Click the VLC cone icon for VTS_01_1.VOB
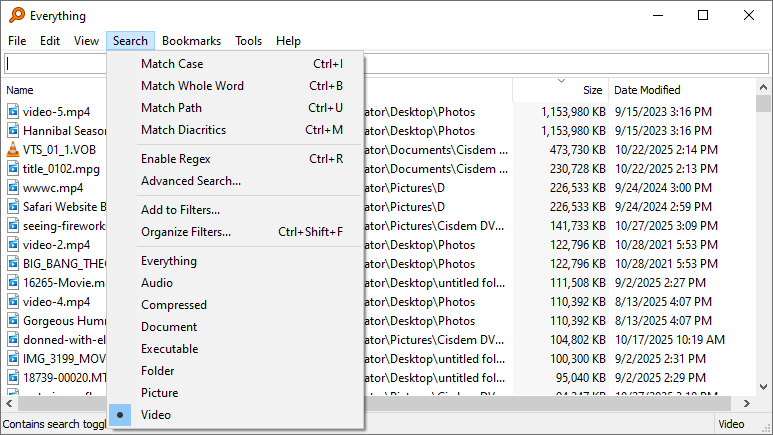The image size is (773, 435). pos(13,149)
